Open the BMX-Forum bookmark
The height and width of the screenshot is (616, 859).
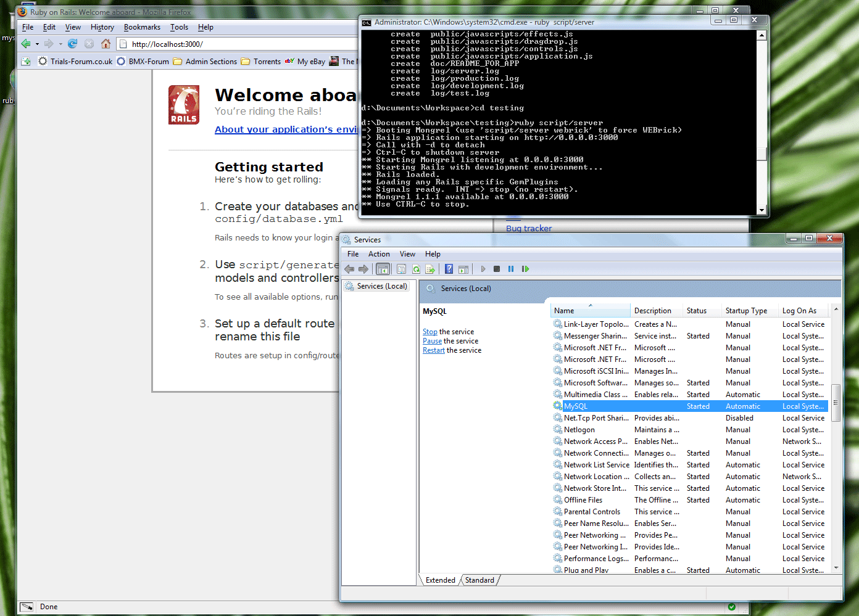pyautogui.click(x=143, y=62)
